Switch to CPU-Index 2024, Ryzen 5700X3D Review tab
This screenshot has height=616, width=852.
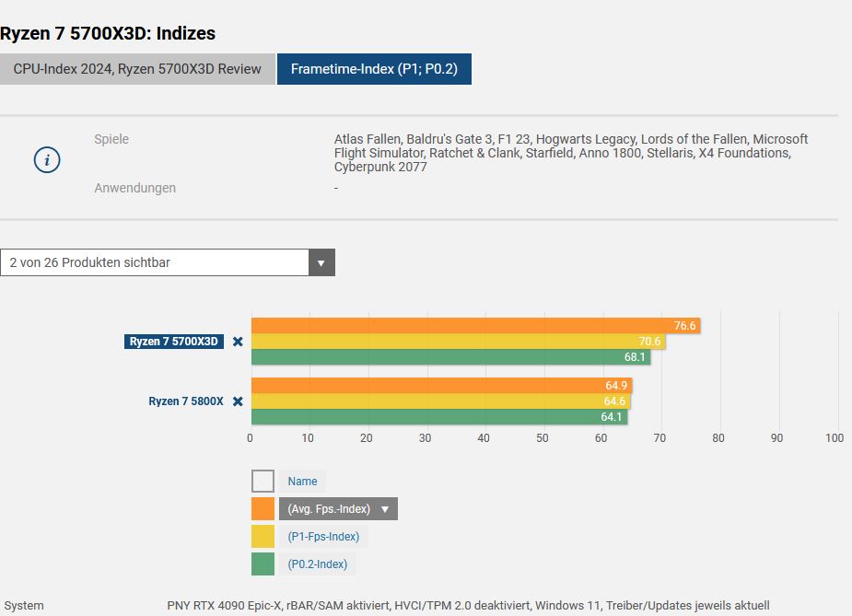point(137,69)
